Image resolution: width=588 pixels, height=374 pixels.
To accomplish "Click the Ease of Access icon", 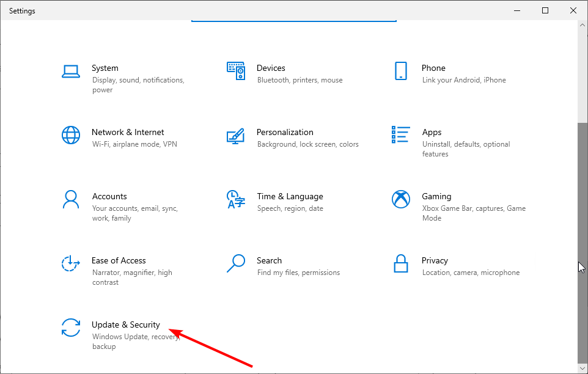I will coord(71,263).
